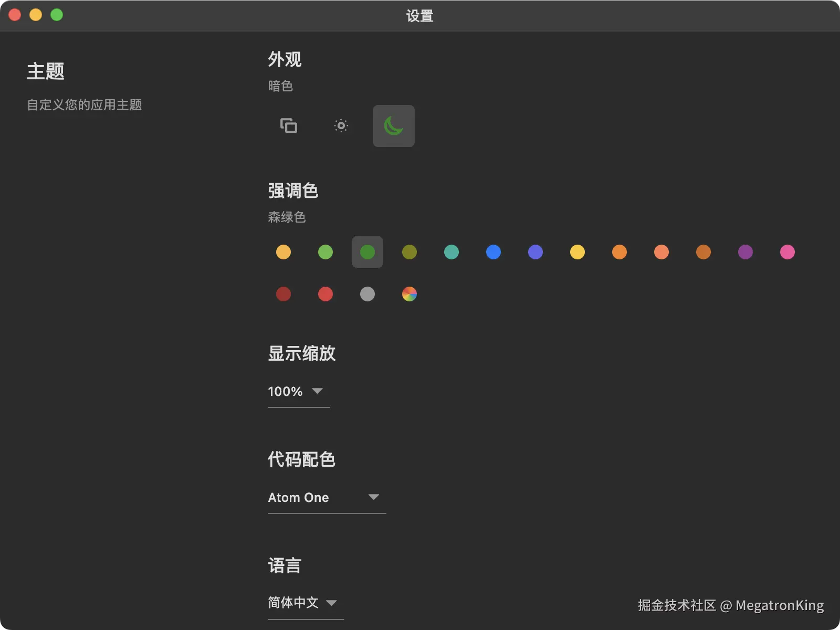Pick the olive green accent swatch
840x630 pixels.
pos(409,252)
